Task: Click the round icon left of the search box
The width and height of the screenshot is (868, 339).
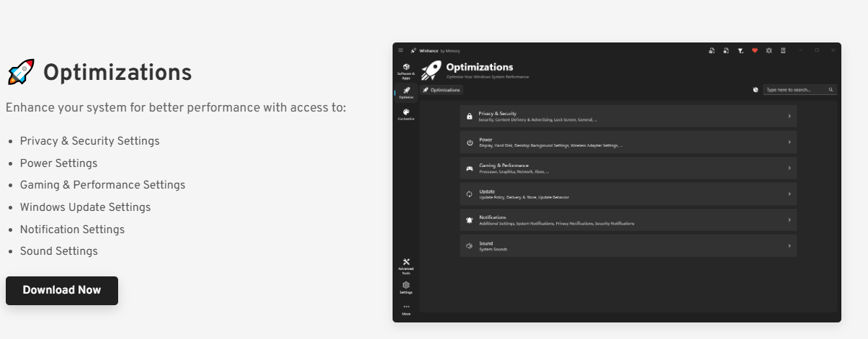Action: click(x=756, y=90)
